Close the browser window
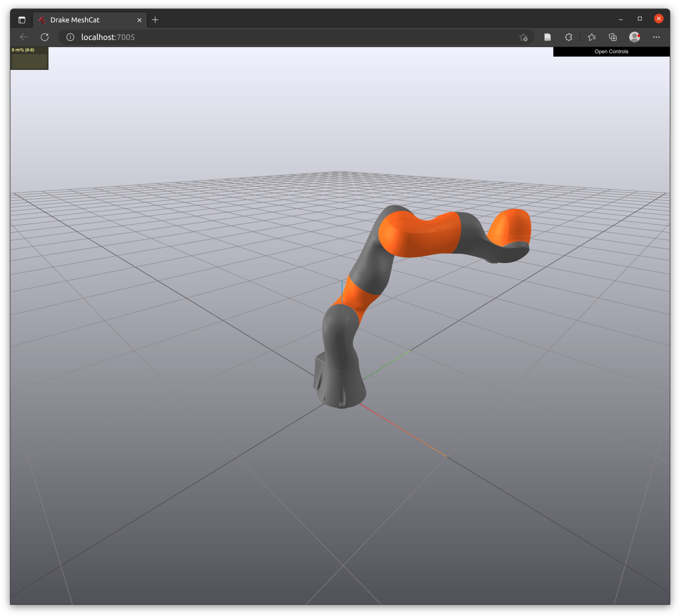The width and height of the screenshot is (680, 616). (x=659, y=19)
